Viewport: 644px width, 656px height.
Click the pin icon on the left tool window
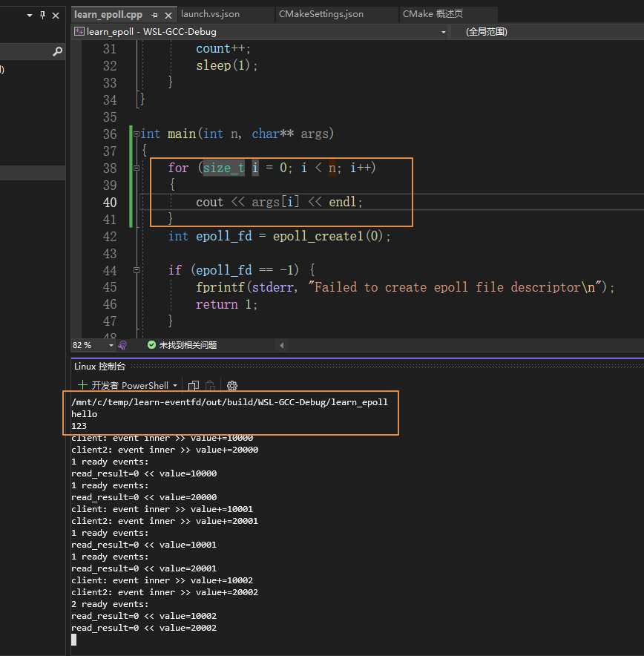pyautogui.click(x=42, y=15)
